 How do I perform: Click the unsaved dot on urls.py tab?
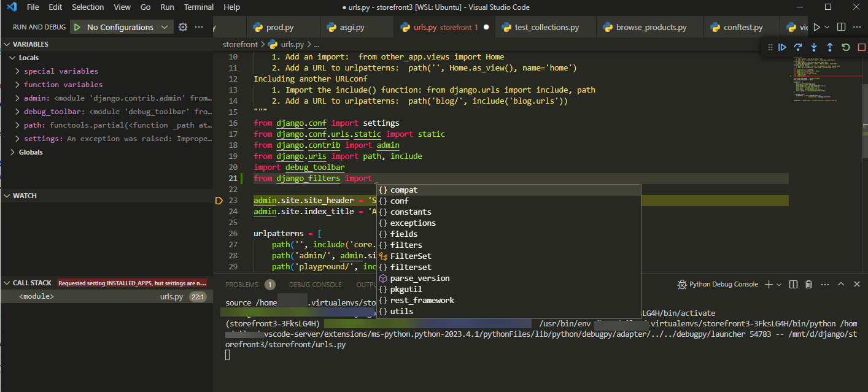(486, 28)
